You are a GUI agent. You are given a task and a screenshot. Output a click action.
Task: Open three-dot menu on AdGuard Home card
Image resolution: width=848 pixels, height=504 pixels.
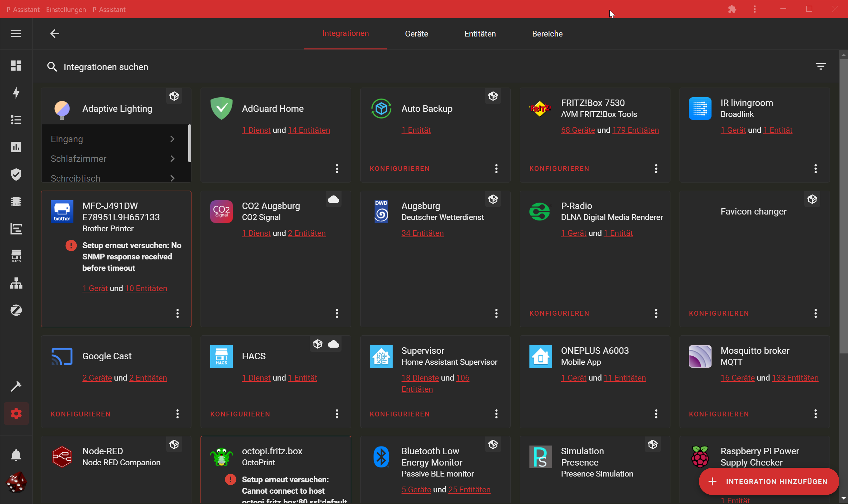tap(337, 168)
